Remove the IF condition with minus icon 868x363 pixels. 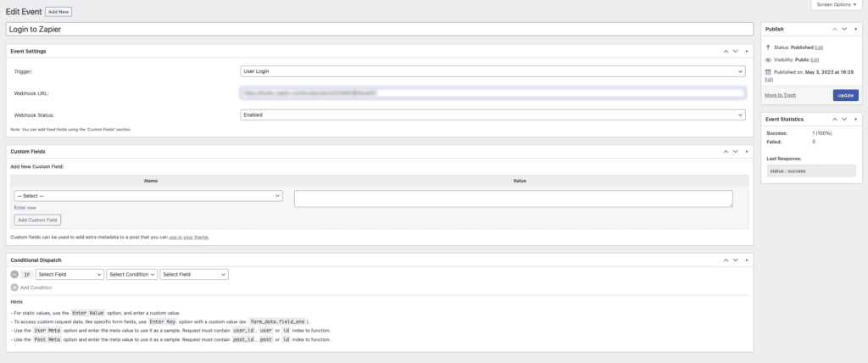[14, 274]
